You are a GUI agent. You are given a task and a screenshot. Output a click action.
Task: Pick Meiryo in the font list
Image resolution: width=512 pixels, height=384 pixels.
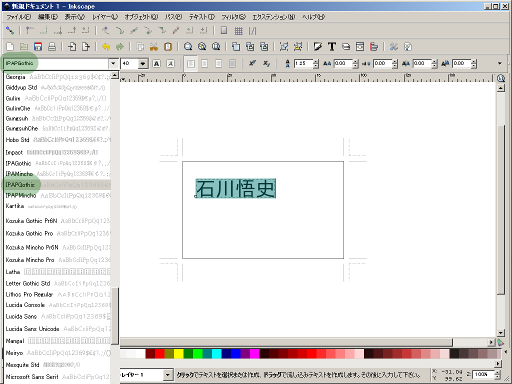coord(57,353)
